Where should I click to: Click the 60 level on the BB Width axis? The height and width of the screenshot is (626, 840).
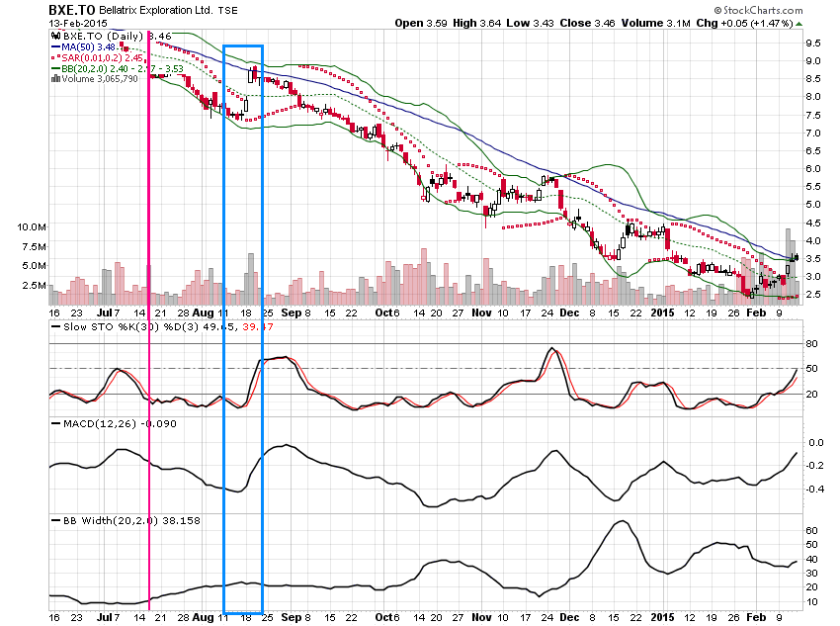coord(811,530)
